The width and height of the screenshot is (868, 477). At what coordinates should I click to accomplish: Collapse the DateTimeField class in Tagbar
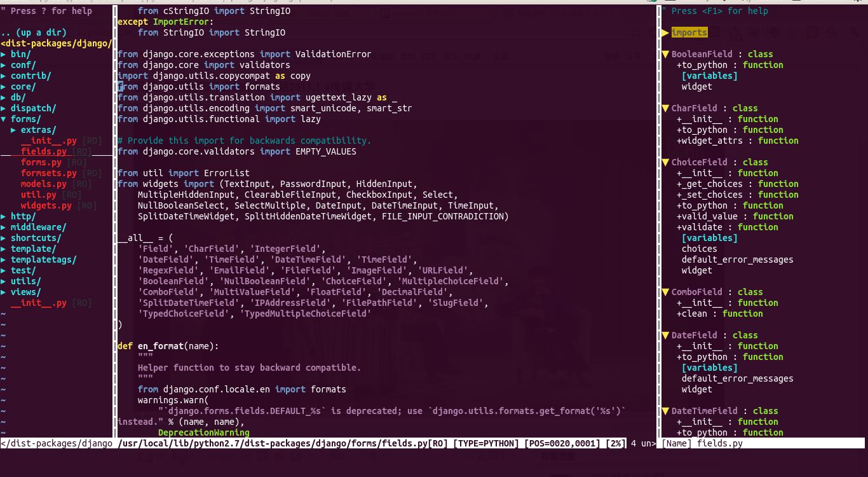point(665,411)
